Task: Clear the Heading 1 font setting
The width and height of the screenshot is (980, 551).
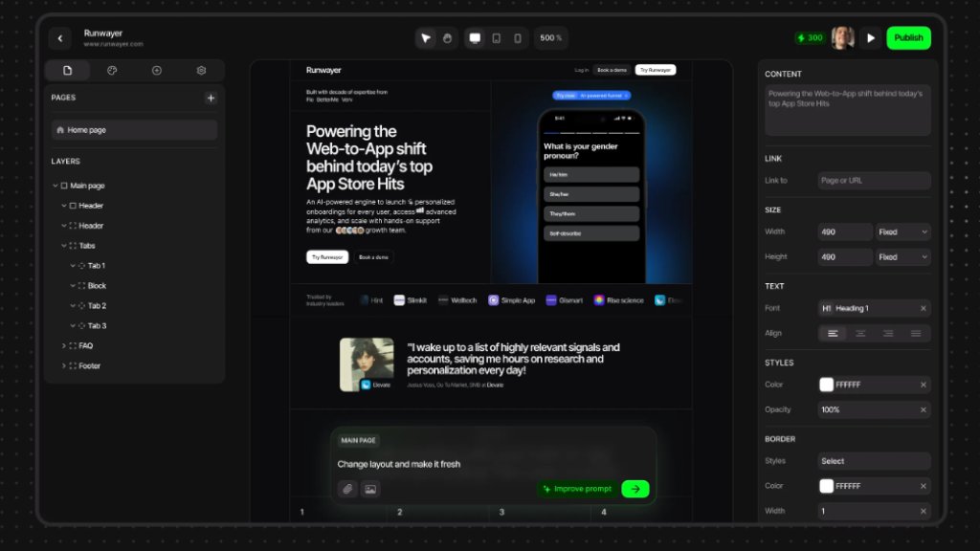Action: (x=924, y=308)
